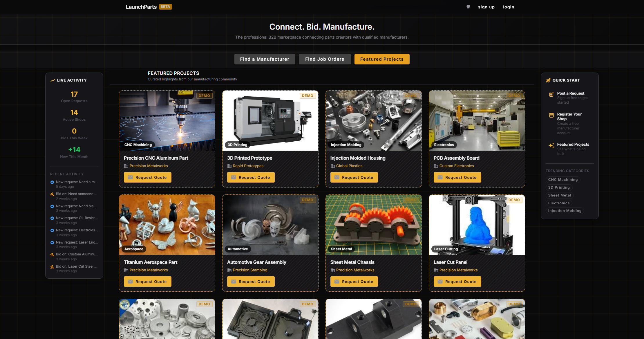Open the sign up menu item
Screen dimensions: 644x339
coord(486,7)
